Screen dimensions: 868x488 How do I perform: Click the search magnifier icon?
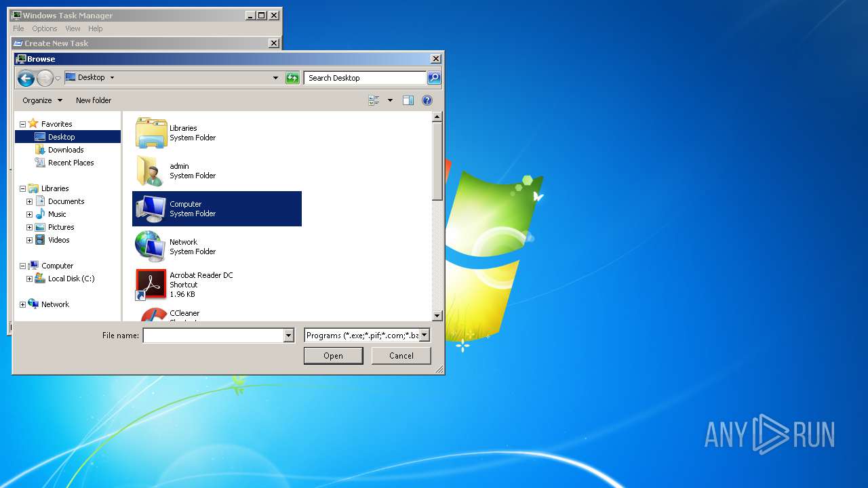(x=434, y=78)
